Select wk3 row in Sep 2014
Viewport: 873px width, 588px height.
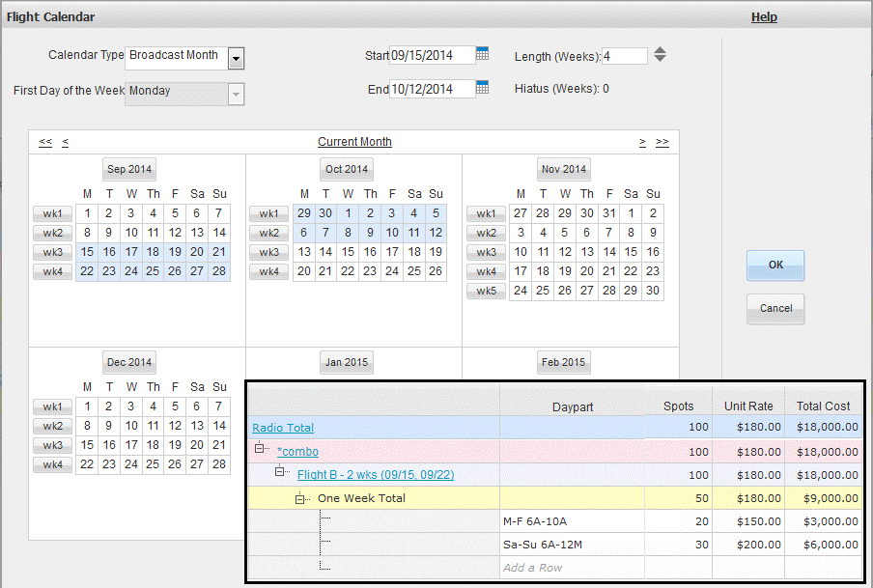tap(52, 252)
